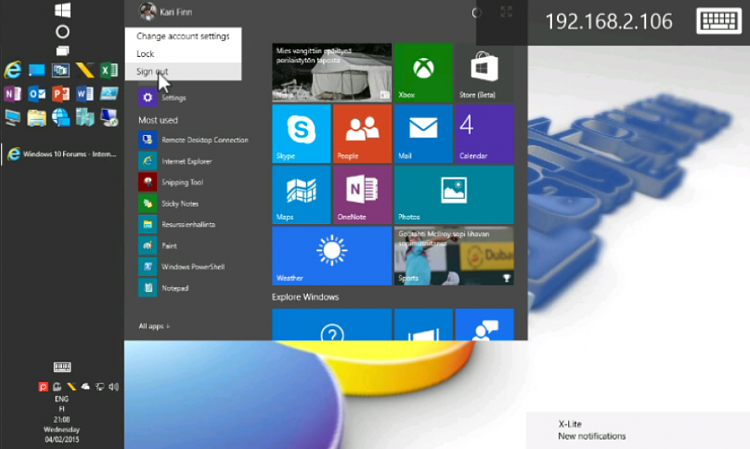Open the feedback people tile under Explore Windows
The width and height of the screenshot is (750, 449).
tap(485, 325)
